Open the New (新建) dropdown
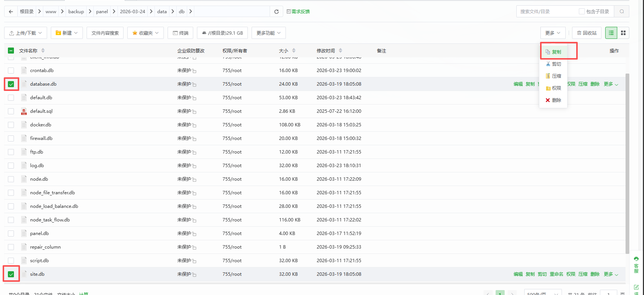The width and height of the screenshot is (644, 295). click(x=67, y=33)
